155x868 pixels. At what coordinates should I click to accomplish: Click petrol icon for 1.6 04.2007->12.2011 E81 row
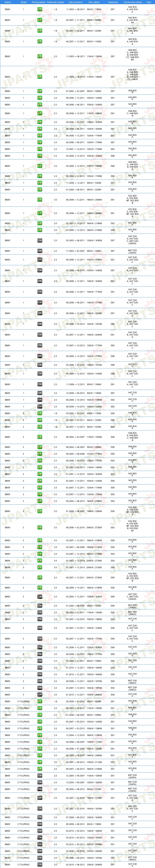40,41
